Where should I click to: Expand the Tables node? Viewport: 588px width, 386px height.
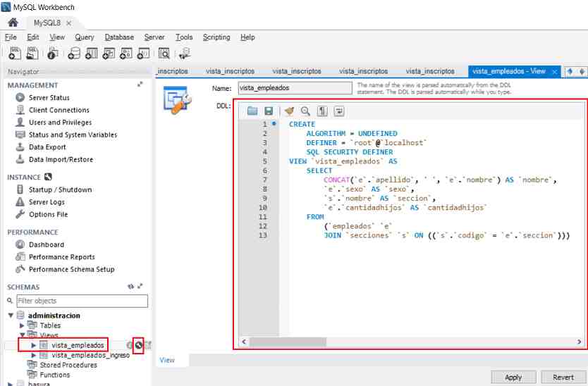coord(22,325)
